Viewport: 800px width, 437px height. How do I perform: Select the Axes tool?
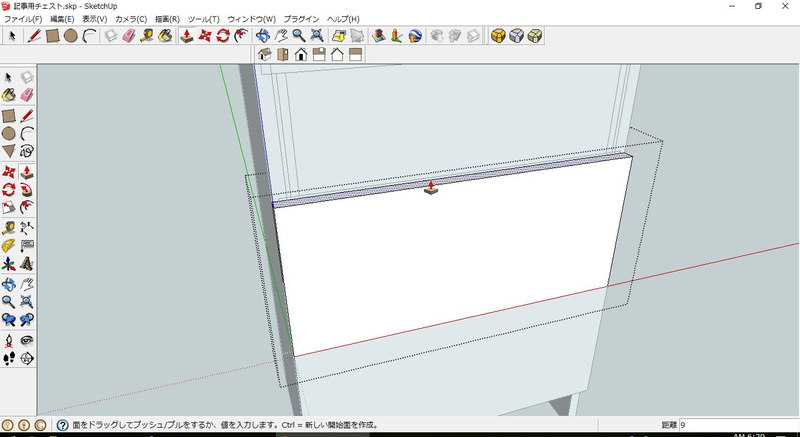pos(9,265)
